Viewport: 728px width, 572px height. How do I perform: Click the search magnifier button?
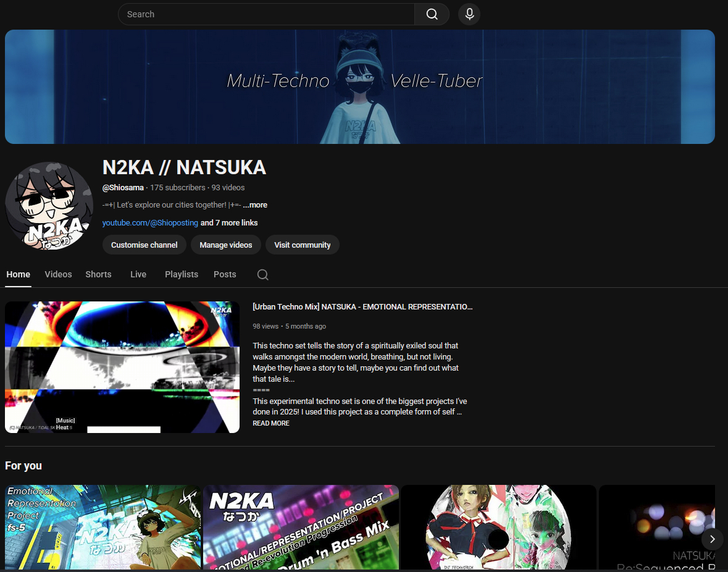point(432,14)
